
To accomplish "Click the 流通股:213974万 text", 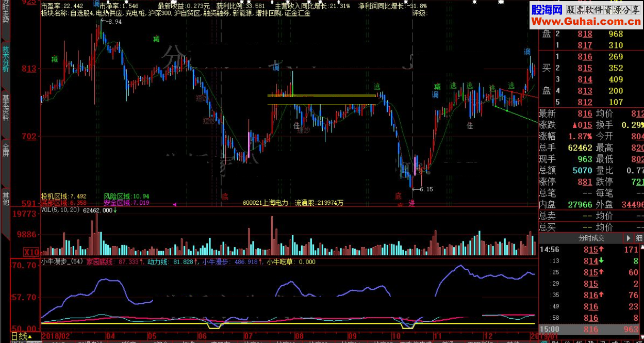I will pos(319,203).
